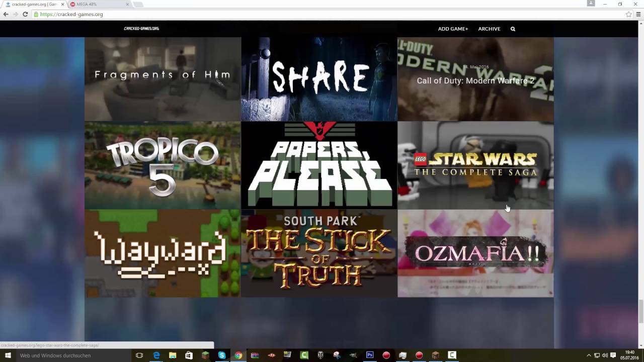The width and height of the screenshot is (644, 362).
Task: Open the ARCHIVE header link
Action: click(489, 29)
